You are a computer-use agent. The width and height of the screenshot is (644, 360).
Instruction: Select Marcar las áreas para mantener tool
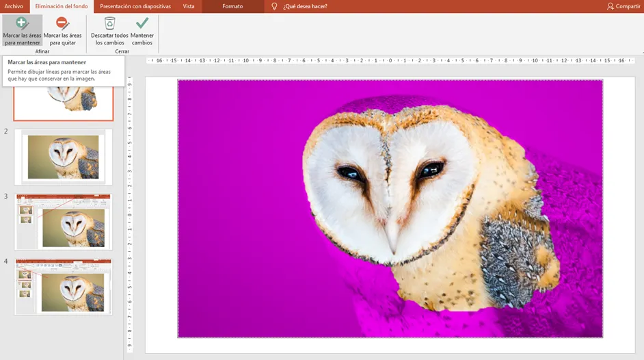(x=21, y=31)
